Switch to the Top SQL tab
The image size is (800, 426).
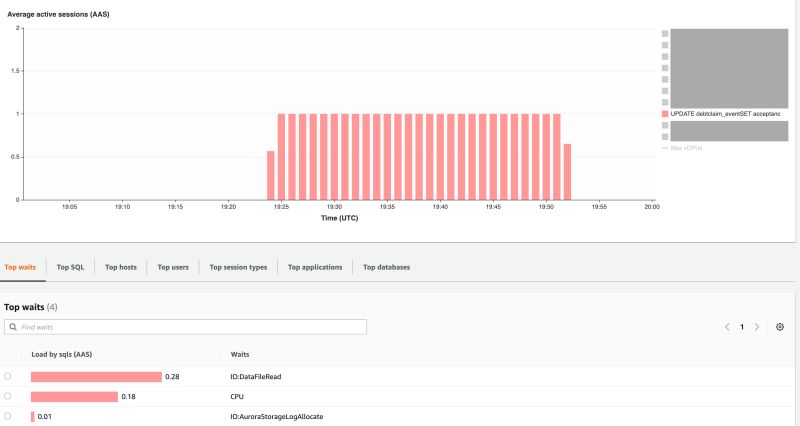[x=70, y=267]
